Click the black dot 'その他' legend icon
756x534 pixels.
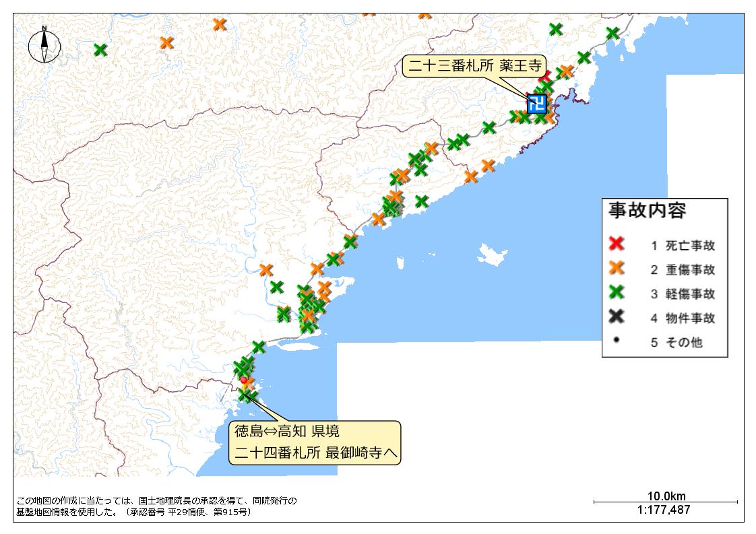(x=616, y=340)
